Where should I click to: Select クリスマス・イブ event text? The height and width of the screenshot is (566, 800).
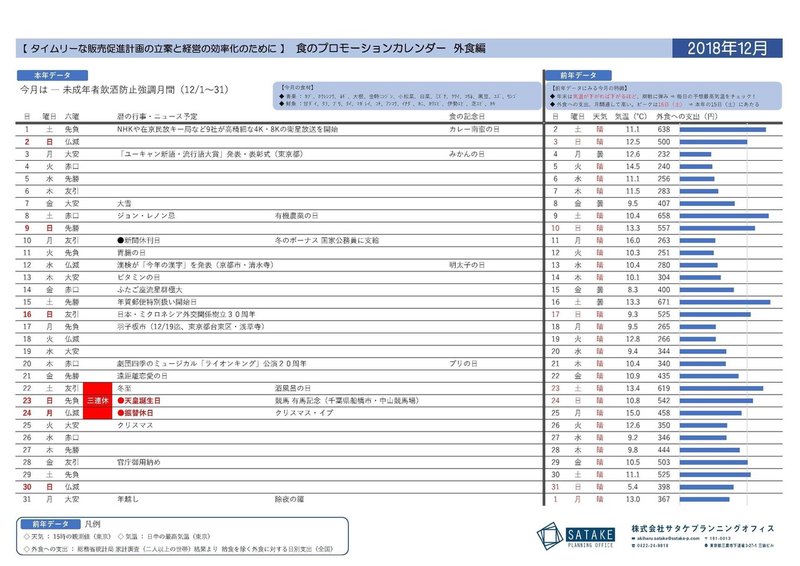[x=304, y=413]
